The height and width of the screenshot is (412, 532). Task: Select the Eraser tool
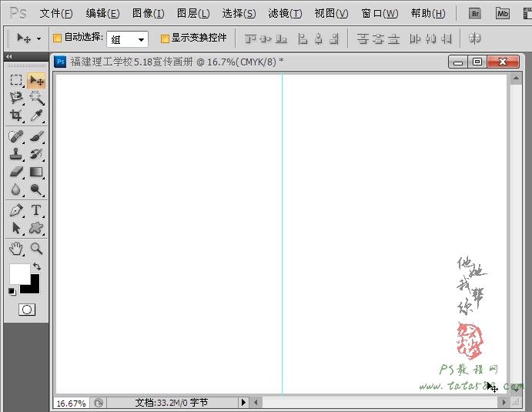[16, 172]
